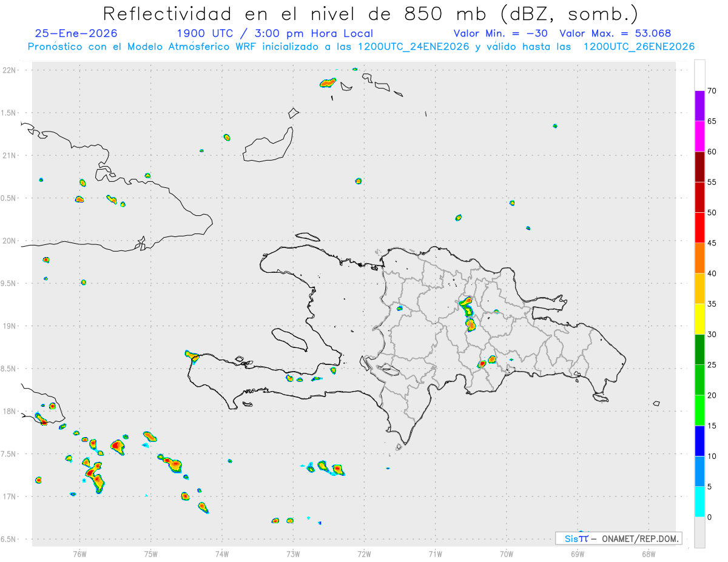Select the 'Valor Max. = 53.068' readout
728x562 pixels.
(x=615, y=33)
